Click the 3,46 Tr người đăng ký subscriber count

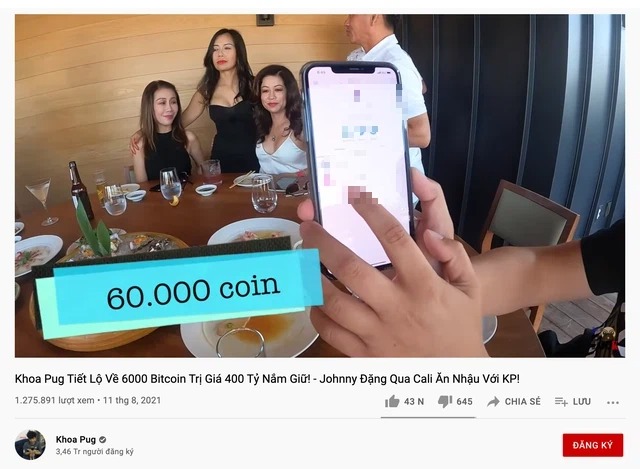click(95, 452)
